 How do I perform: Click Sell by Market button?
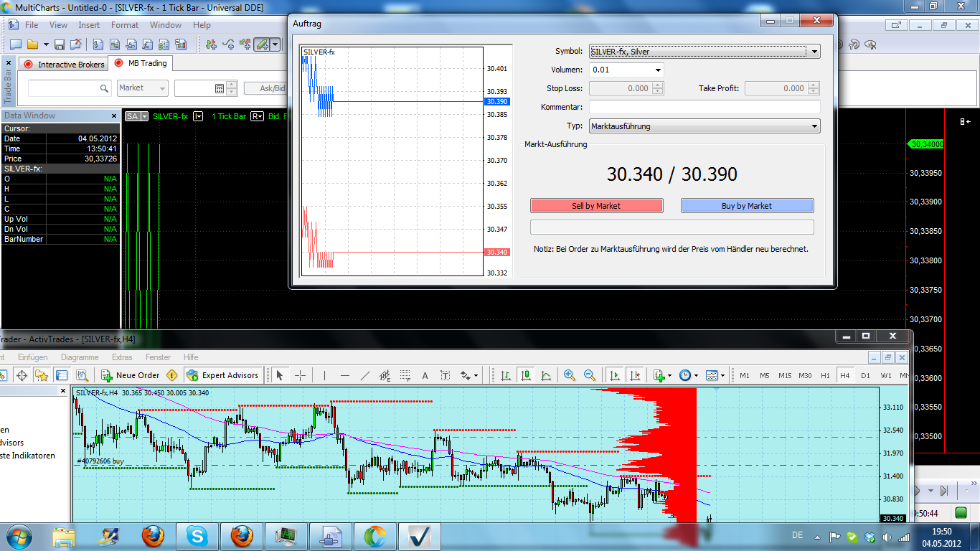point(597,206)
